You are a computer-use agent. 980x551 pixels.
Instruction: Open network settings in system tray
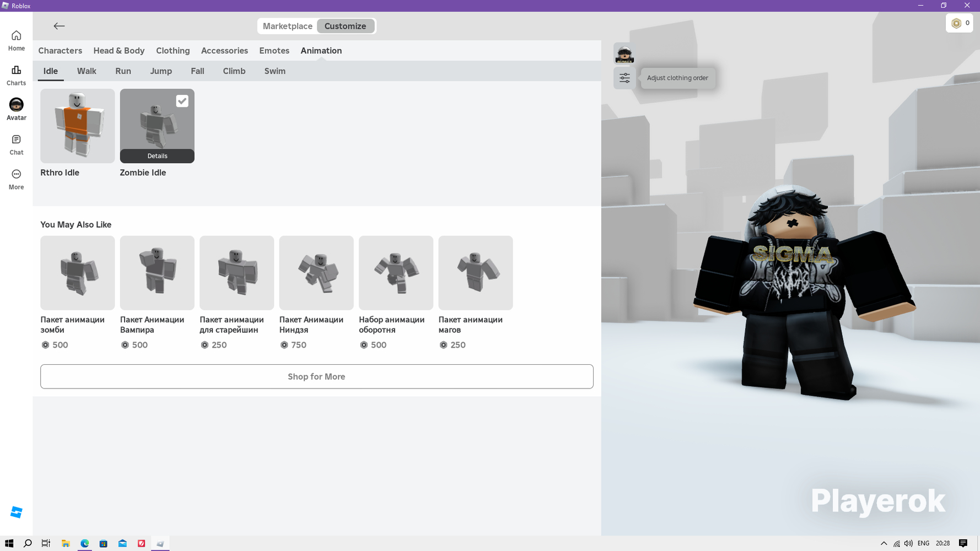click(x=897, y=543)
